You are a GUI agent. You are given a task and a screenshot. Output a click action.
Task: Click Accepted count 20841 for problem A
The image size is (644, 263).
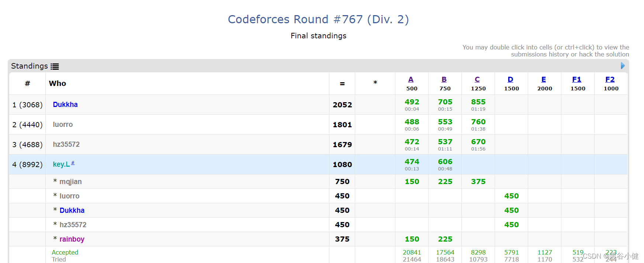(x=412, y=252)
